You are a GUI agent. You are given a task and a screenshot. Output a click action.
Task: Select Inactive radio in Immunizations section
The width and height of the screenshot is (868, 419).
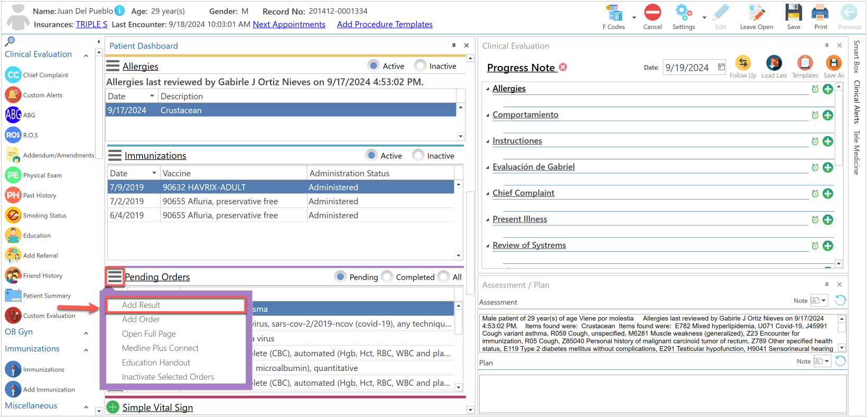(418, 155)
